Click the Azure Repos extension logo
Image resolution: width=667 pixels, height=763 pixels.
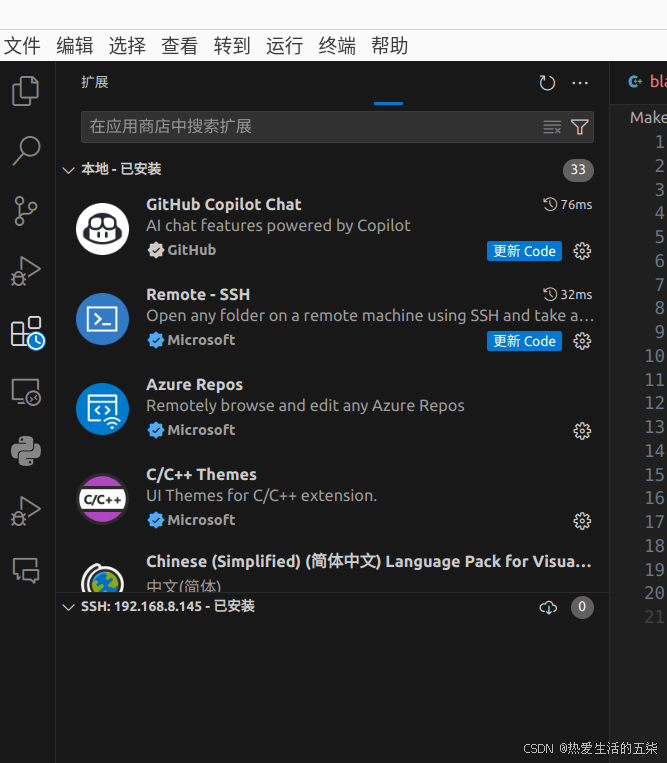tap(102, 409)
